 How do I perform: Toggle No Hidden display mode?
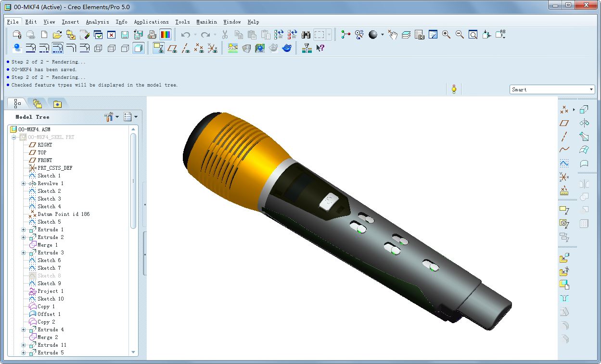pos(125,48)
